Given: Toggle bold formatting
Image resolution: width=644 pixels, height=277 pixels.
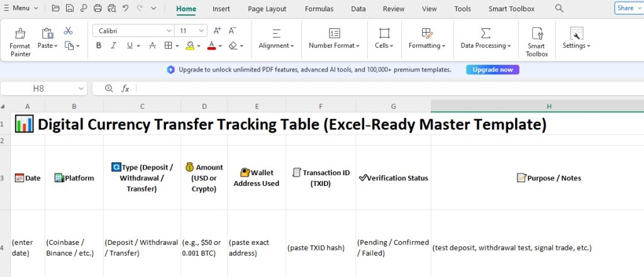Looking at the screenshot, I should click(99, 45).
